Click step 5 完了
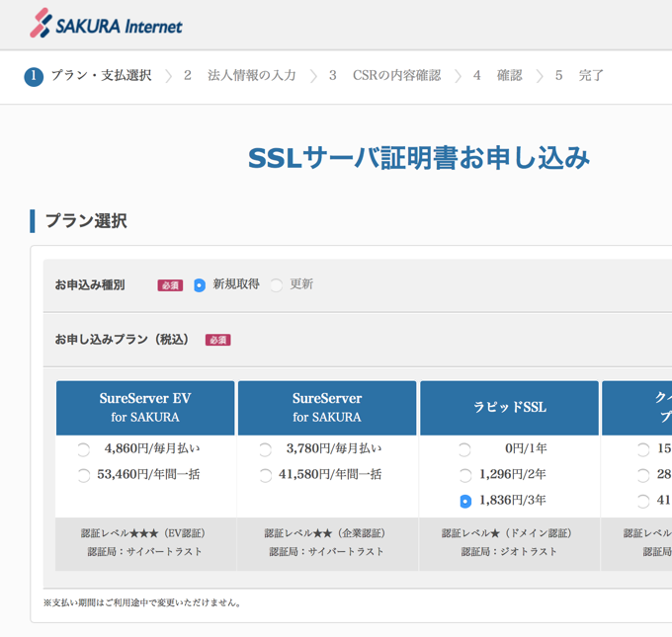Image resolution: width=672 pixels, height=637 pixels. coord(579,76)
